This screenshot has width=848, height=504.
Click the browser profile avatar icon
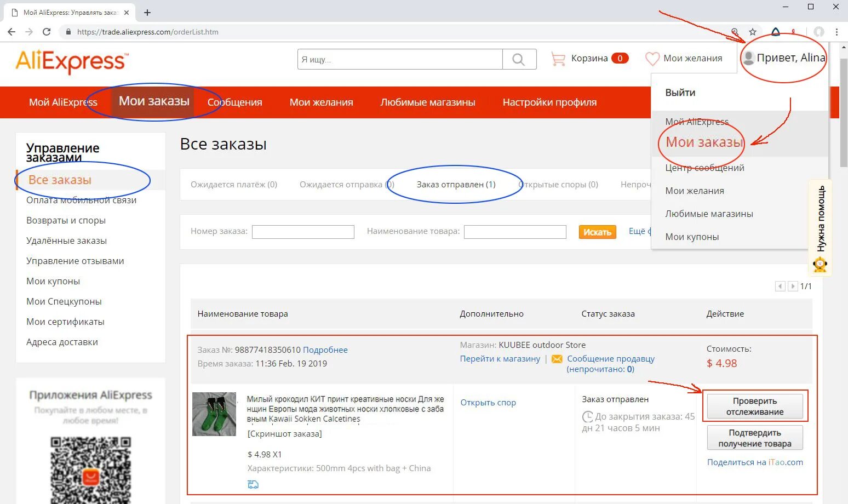(819, 32)
